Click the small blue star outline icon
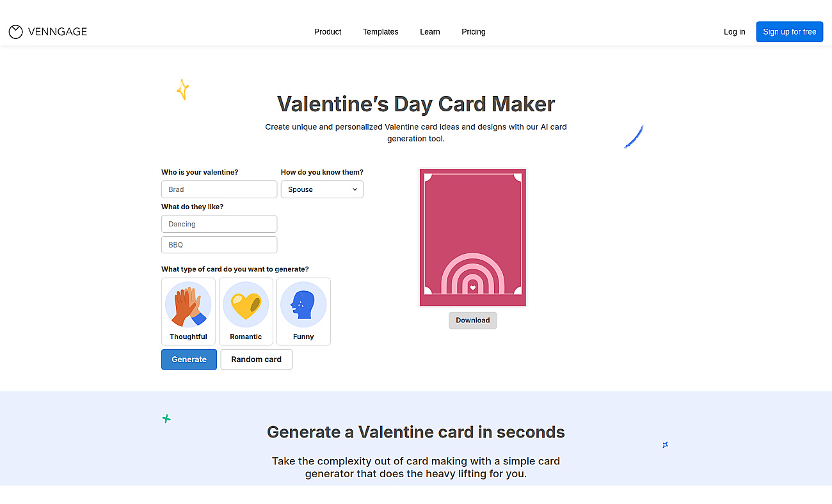The width and height of the screenshot is (832, 504). 665,445
